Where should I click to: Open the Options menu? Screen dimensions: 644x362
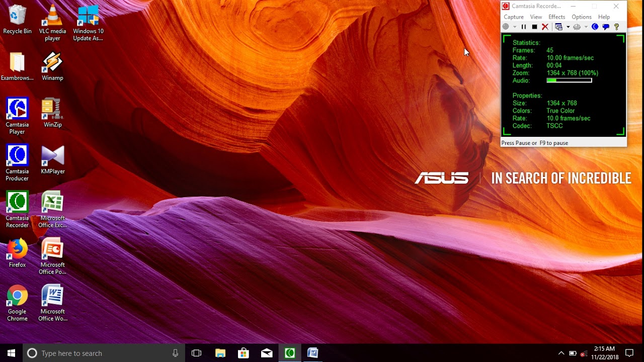click(582, 17)
